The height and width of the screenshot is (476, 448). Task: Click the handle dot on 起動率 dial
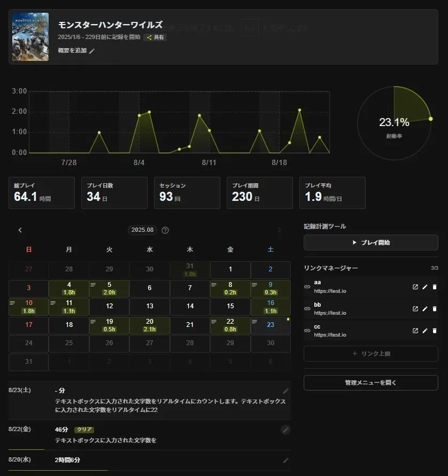click(430, 119)
